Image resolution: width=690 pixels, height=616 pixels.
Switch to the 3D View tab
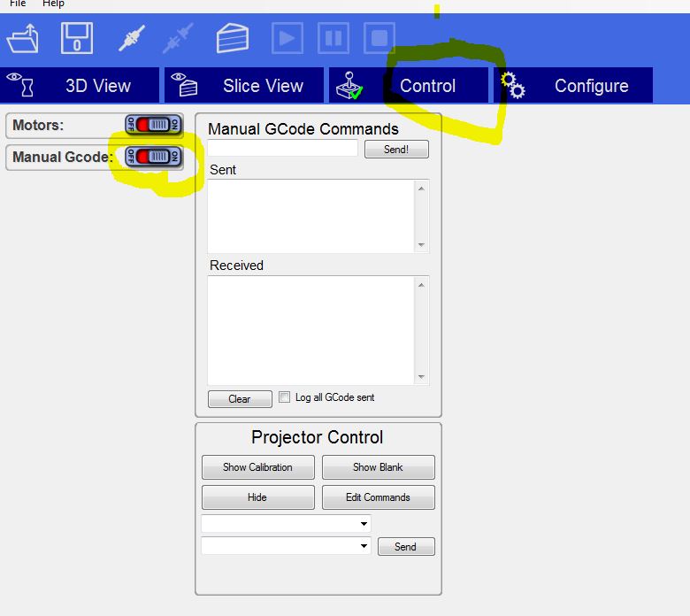[x=80, y=86]
